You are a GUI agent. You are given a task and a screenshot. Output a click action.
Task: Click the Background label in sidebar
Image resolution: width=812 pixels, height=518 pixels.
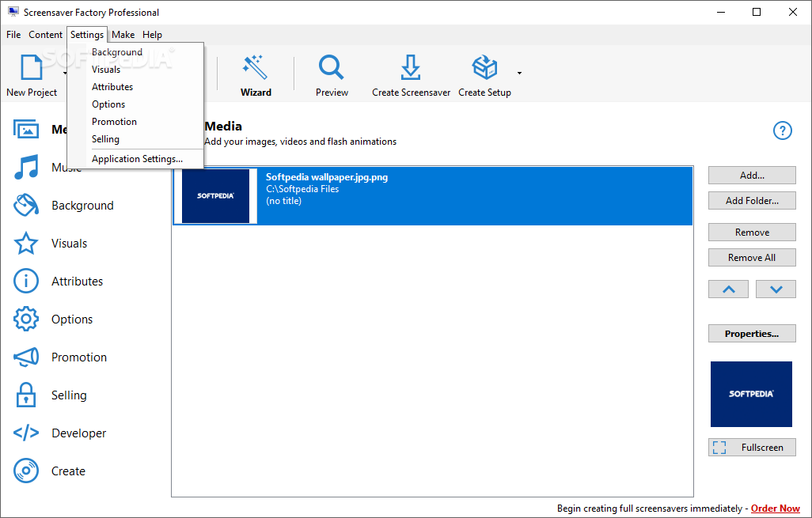pyautogui.click(x=82, y=206)
